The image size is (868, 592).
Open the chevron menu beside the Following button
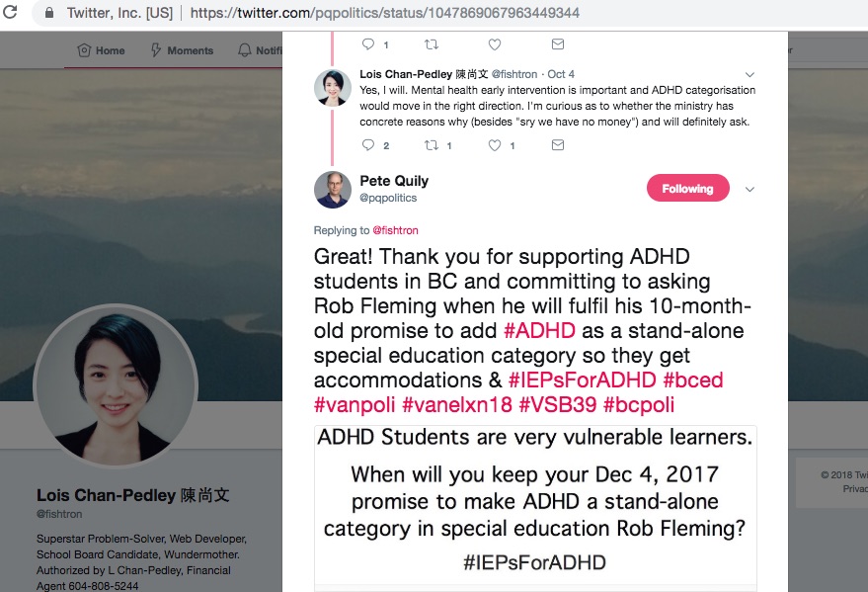pos(750,190)
